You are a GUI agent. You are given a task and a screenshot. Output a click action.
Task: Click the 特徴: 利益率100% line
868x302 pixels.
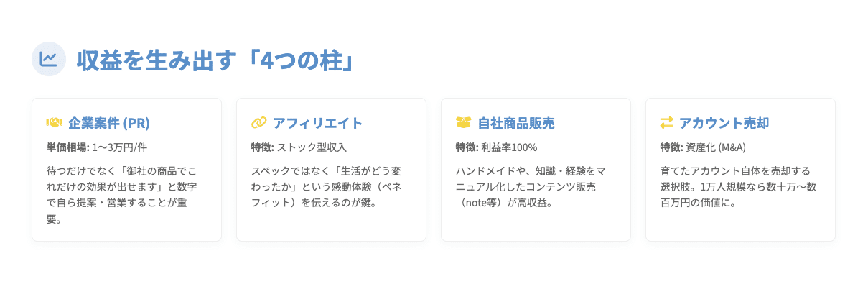pos(496,147)
